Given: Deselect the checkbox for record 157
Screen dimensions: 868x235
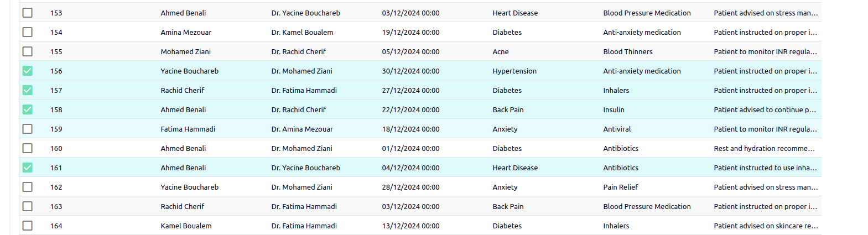Looking at the screenshot, I should [28, 90].
